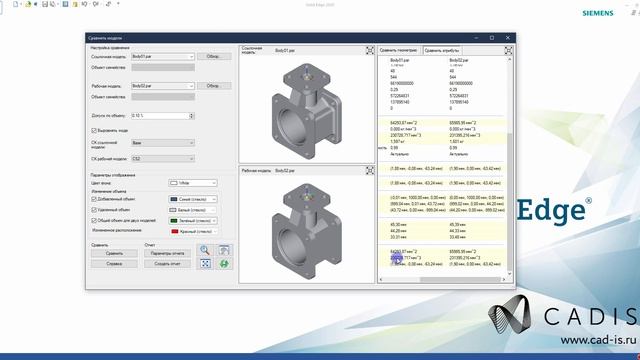Screen dimensions: 640x360
Task: Toggle the Выровнять модели checkbox
Action: 94,131
